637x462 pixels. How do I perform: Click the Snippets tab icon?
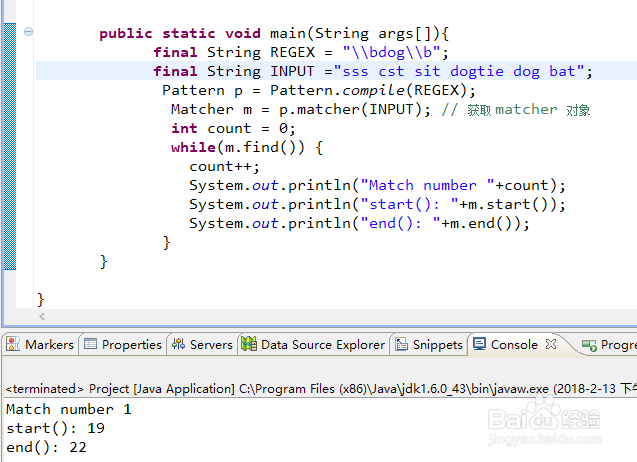click(401, 344)
